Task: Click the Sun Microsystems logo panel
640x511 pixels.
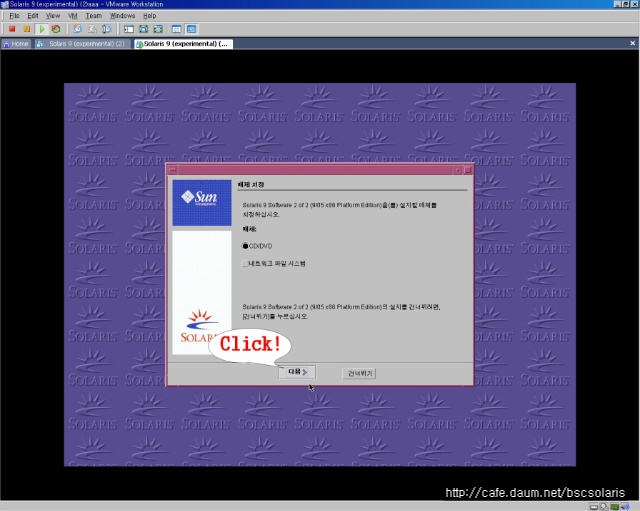Action: coord(202,202)
